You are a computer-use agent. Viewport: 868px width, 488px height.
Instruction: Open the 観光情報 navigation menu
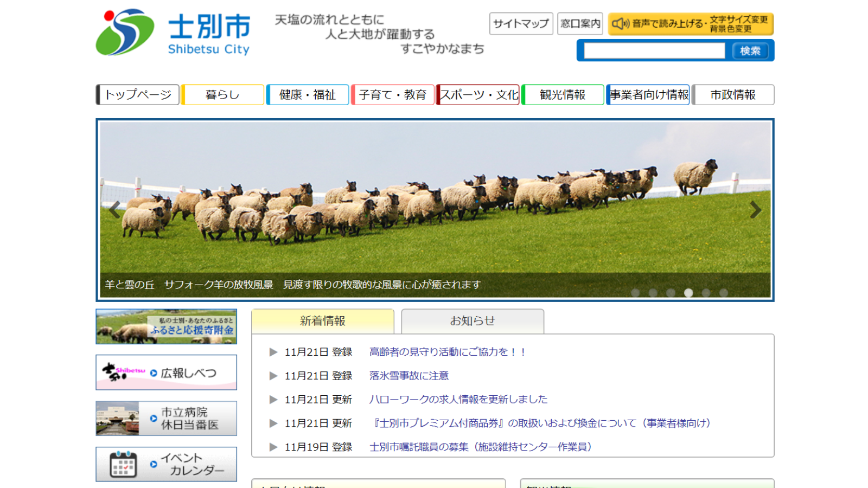pos(563,95)
